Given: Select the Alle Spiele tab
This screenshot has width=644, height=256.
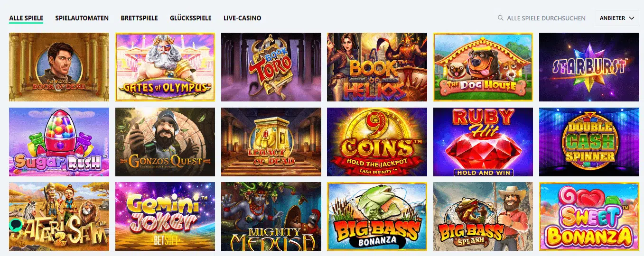Looking at the screenshot, I should [26, 18].
